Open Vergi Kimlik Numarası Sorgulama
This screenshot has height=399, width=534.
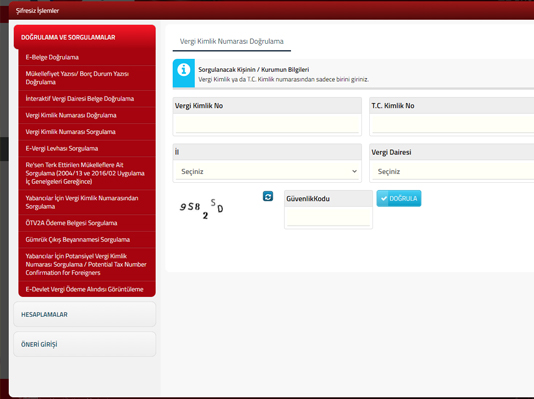point(87,132)
